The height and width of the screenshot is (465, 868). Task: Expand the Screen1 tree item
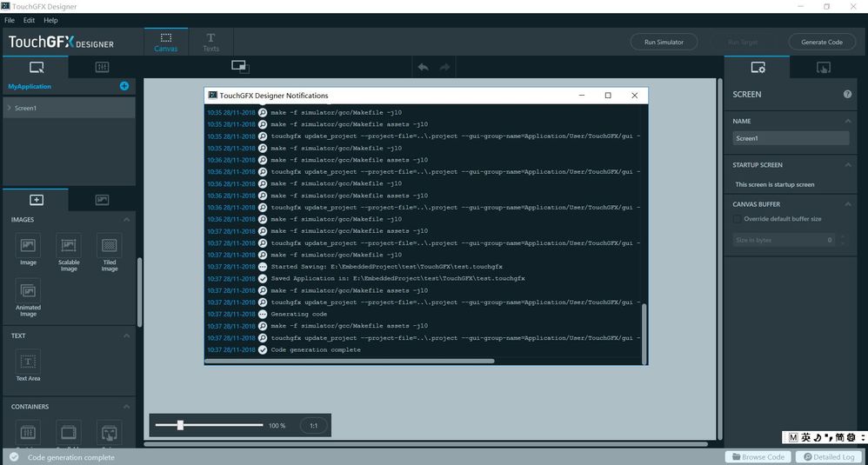[9, 108]
